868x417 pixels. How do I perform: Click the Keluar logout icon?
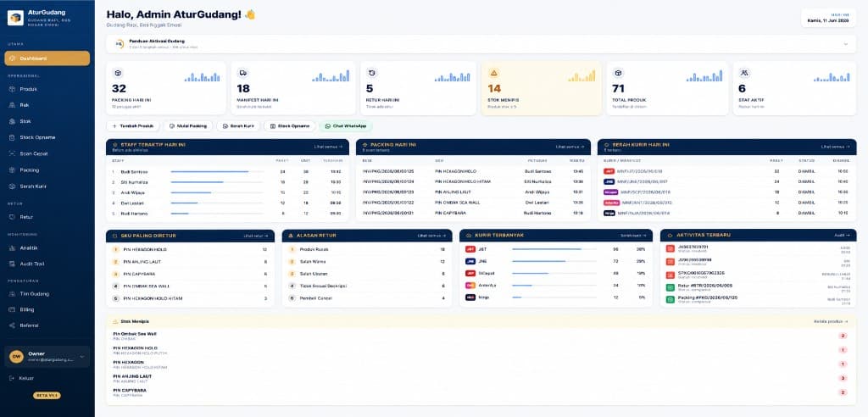point(12,378)
